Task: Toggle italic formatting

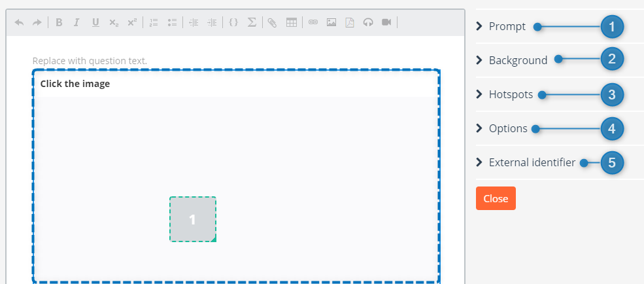Action: (x=76, y=22)
